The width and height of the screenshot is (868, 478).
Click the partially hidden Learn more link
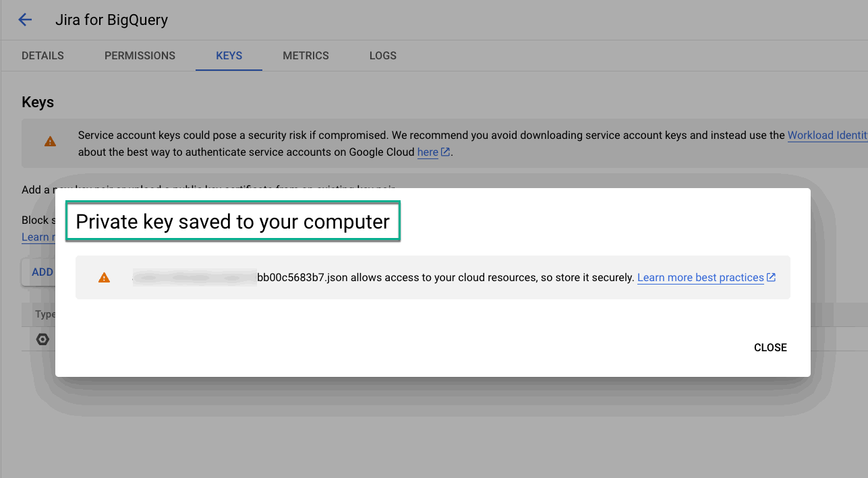pyautogui.click(x=36, y=237)
